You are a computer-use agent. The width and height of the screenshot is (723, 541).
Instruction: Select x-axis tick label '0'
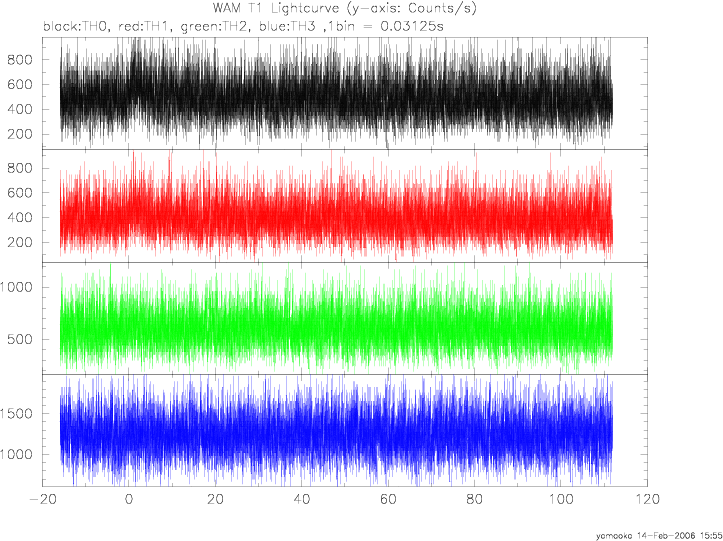pyautogui.click(x=129, y=499)
